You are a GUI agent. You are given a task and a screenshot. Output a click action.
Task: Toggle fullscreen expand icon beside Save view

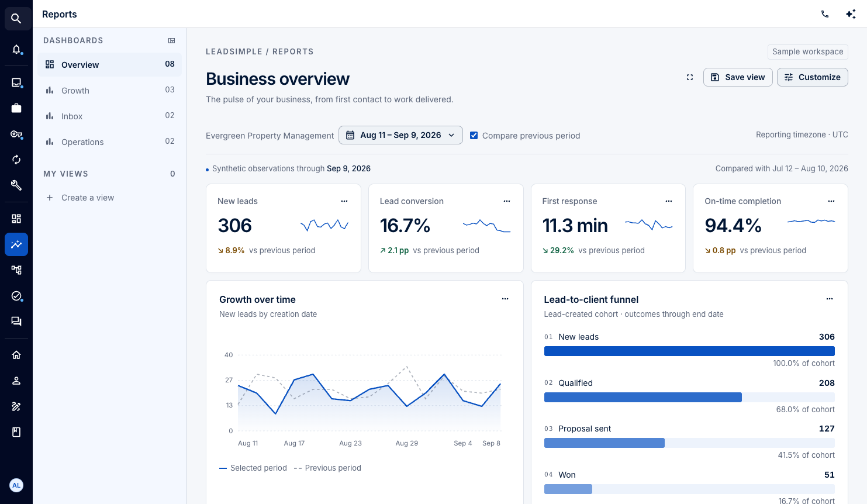[x=690, y=77]
